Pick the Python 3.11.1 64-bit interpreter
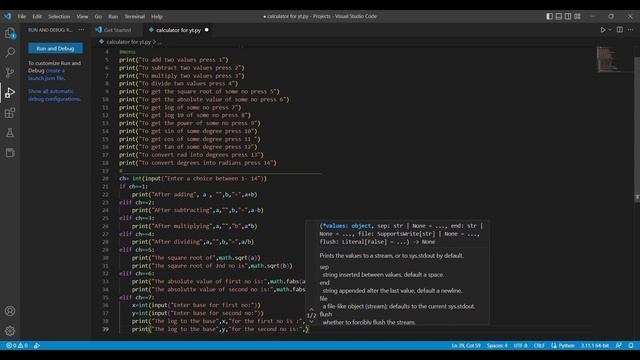Screen dimensions: 640x360 595,345
